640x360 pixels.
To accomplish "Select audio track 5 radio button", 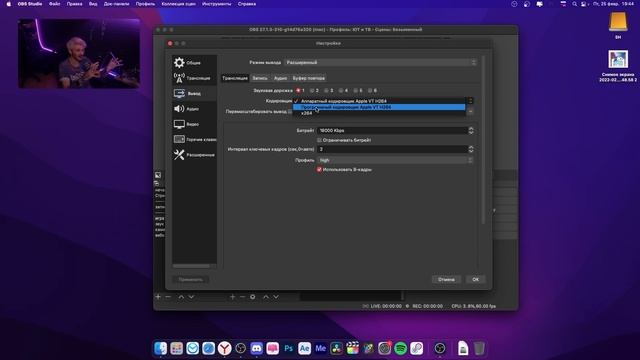I will pyautogui.click(x=356, y=91).
